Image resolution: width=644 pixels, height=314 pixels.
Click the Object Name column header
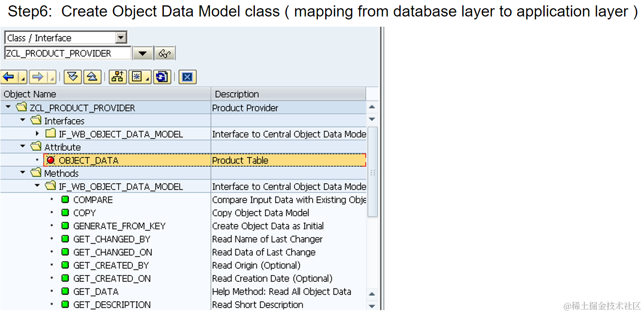pos(106,94)
